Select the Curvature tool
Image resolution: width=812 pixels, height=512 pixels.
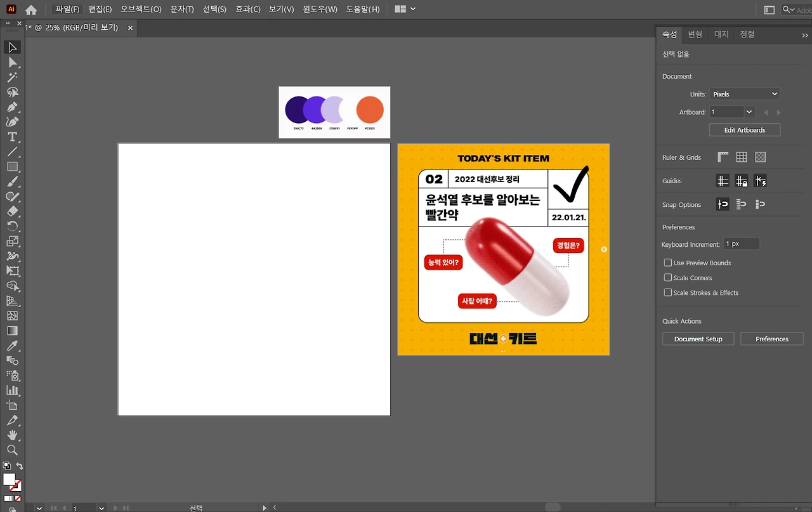12,122
